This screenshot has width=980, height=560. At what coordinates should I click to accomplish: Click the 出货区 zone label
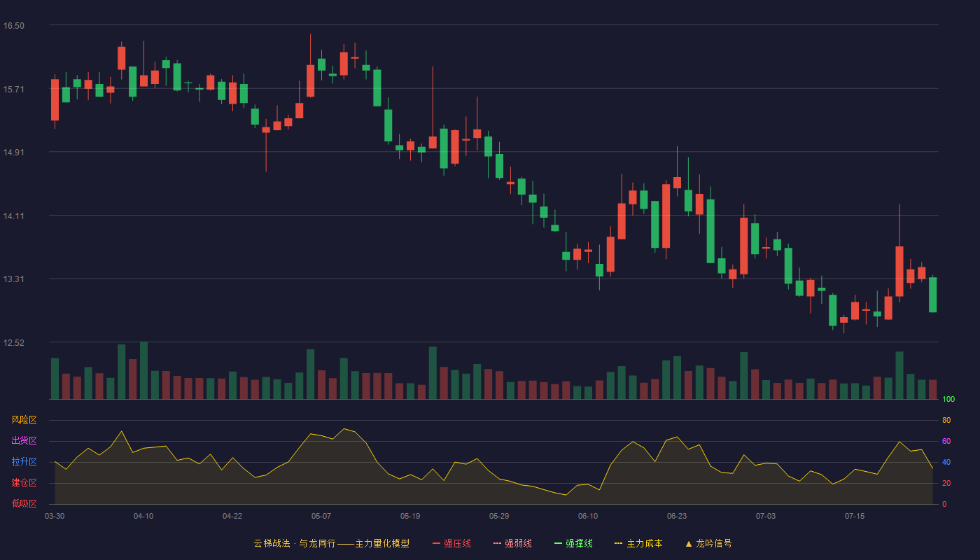[24, 441]
